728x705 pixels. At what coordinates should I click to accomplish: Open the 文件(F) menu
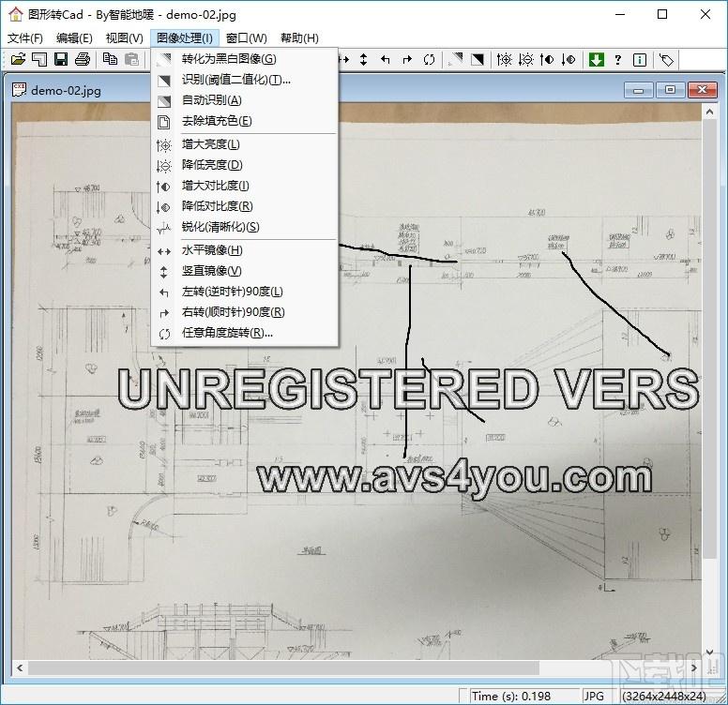point(25,38)
